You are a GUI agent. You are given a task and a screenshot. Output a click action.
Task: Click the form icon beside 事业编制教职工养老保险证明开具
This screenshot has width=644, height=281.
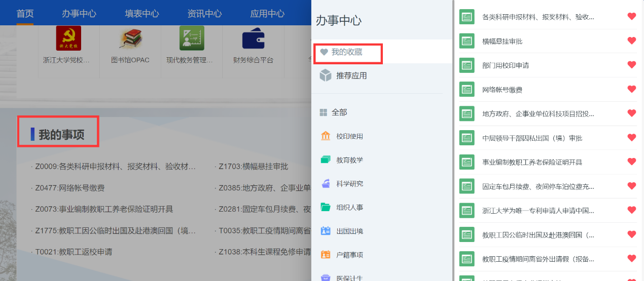467,162
